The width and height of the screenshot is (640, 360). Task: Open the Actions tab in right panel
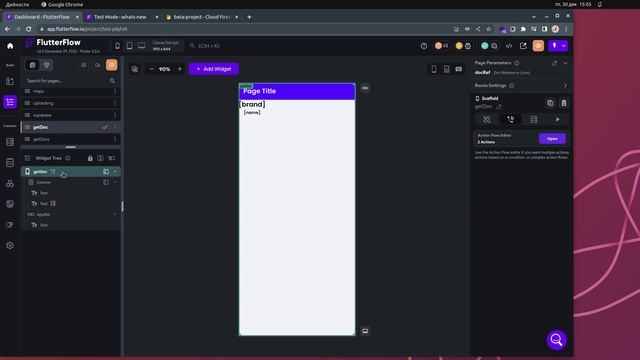[511, 119]
